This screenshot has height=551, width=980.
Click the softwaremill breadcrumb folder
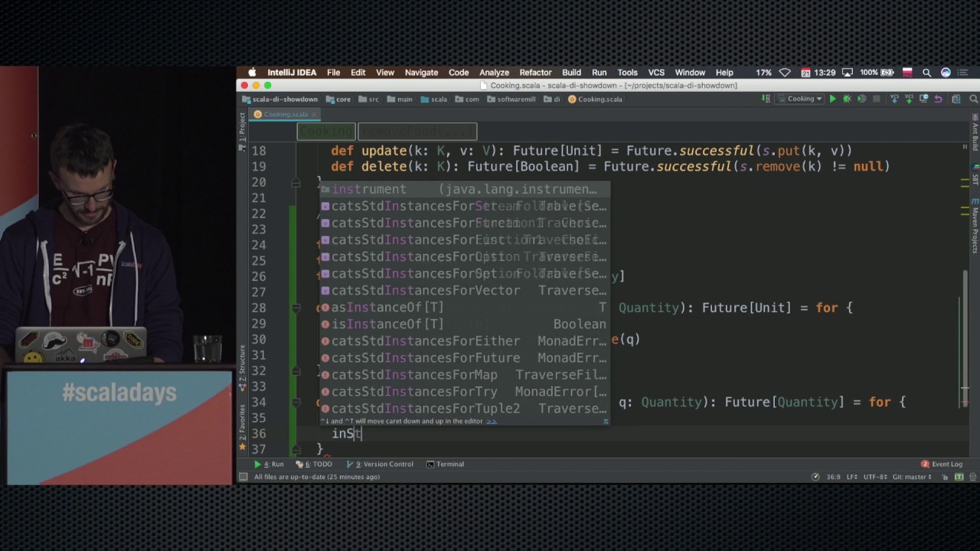pos(512,99)
